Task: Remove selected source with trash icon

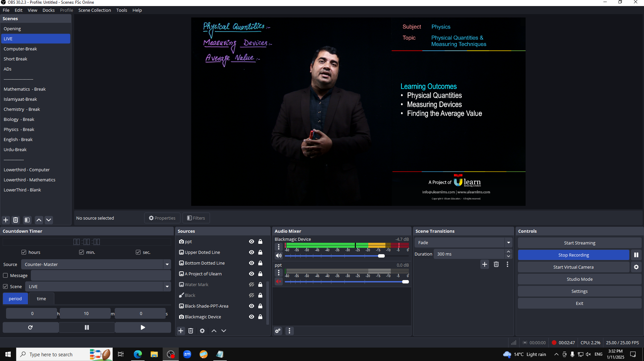Action: 191,331
